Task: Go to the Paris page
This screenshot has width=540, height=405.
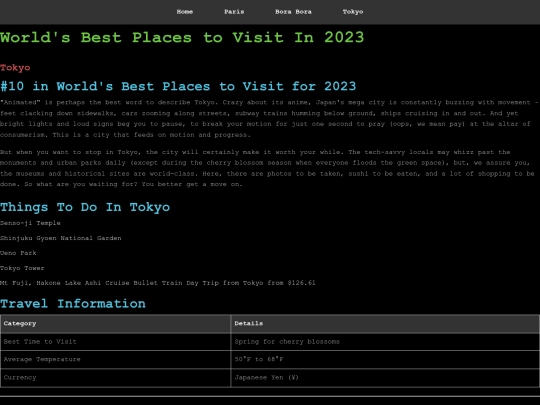Action: 234,12
